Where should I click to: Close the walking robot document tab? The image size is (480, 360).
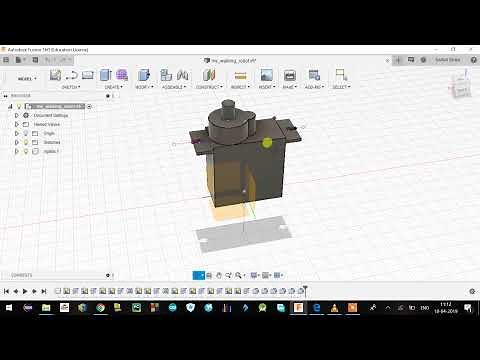pos(387,61)
